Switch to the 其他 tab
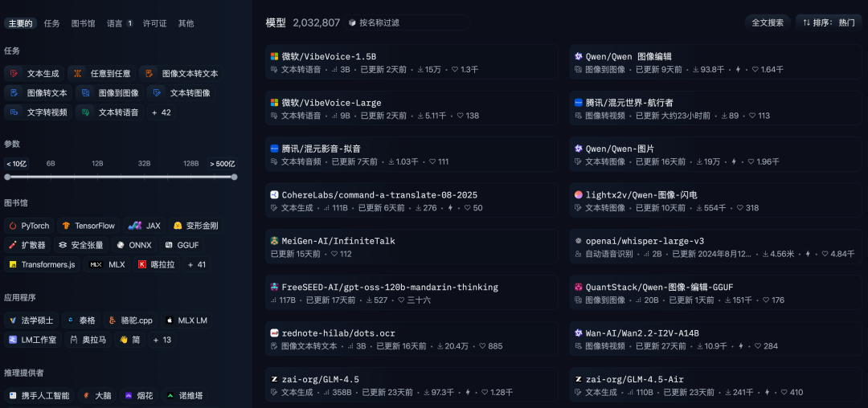 coord(186,23)
